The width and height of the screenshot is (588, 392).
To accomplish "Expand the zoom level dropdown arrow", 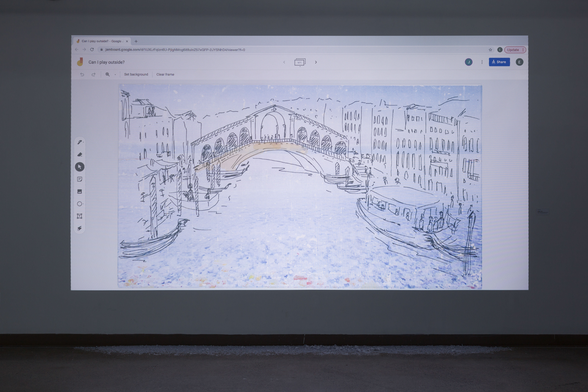I will tap(115, 75).
